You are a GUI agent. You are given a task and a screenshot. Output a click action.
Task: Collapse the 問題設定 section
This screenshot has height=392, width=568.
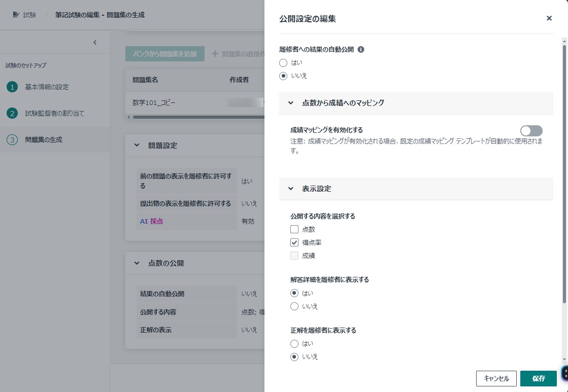(136, 146)
